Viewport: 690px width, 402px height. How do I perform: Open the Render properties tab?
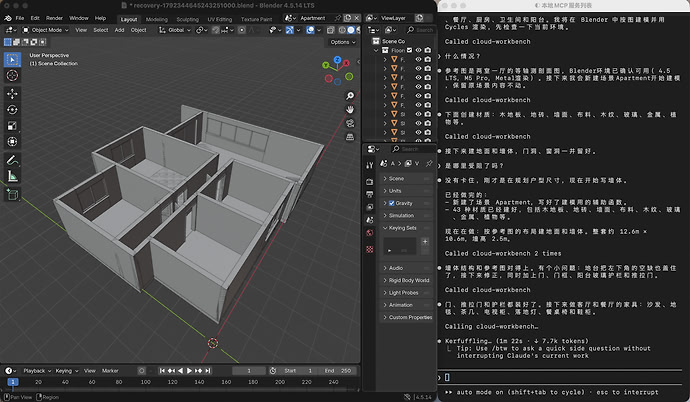pyautogui.click(x=370, y=181)
